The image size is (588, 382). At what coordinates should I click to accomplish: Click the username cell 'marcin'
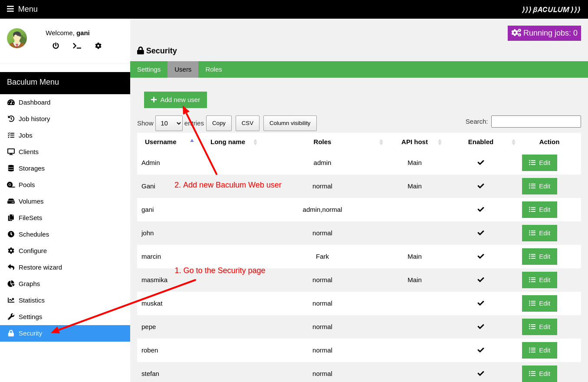tap(151, 257)
